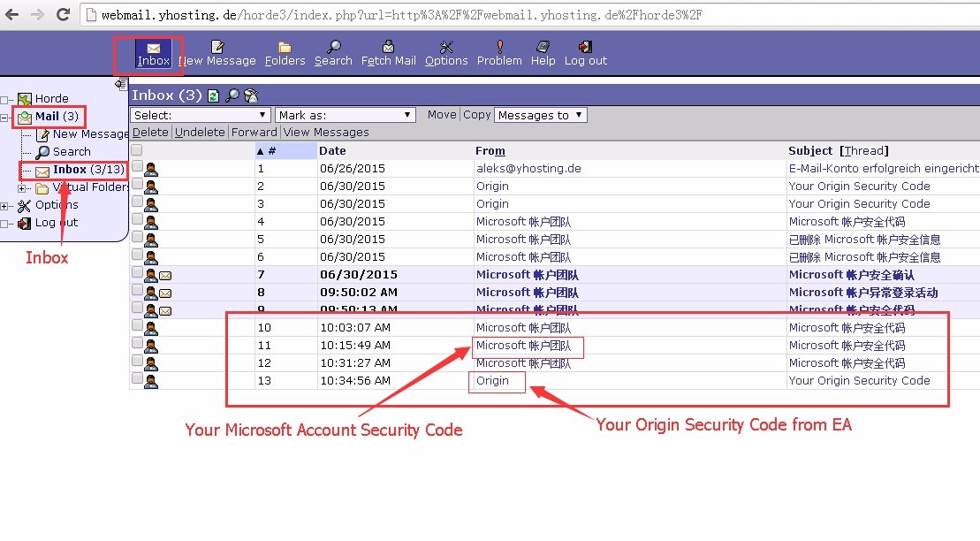Viewport: 980px width, 541px height.
Task: Select checkbox for message 7
Action: (137, 273)
